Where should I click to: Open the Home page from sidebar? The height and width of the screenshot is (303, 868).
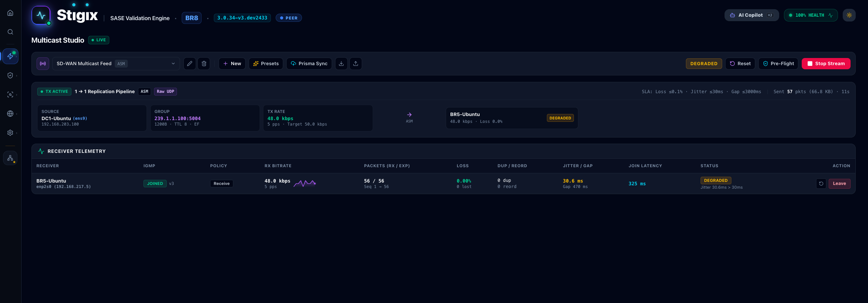point(10,13)
